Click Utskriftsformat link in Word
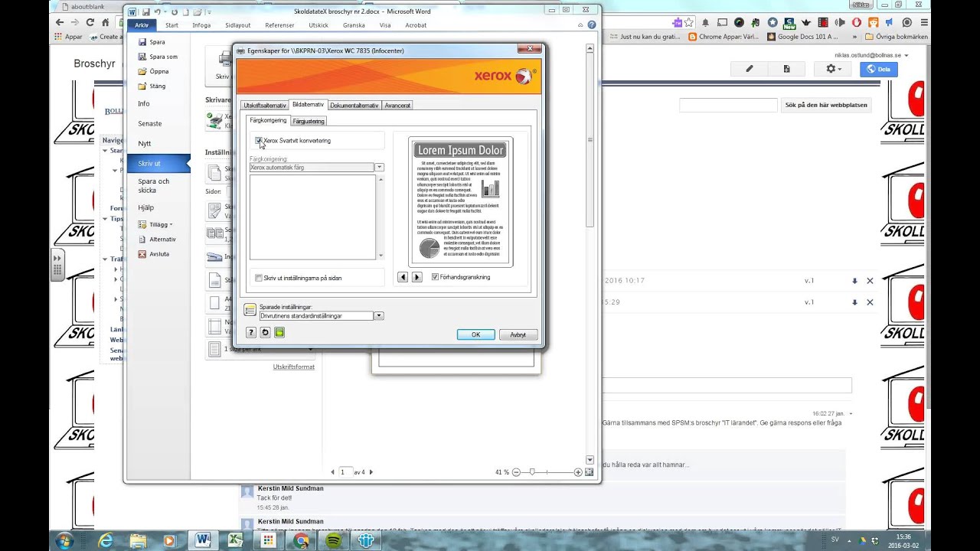Image resolution: width=980 pixels, height=551 pixels. point(294,367)
